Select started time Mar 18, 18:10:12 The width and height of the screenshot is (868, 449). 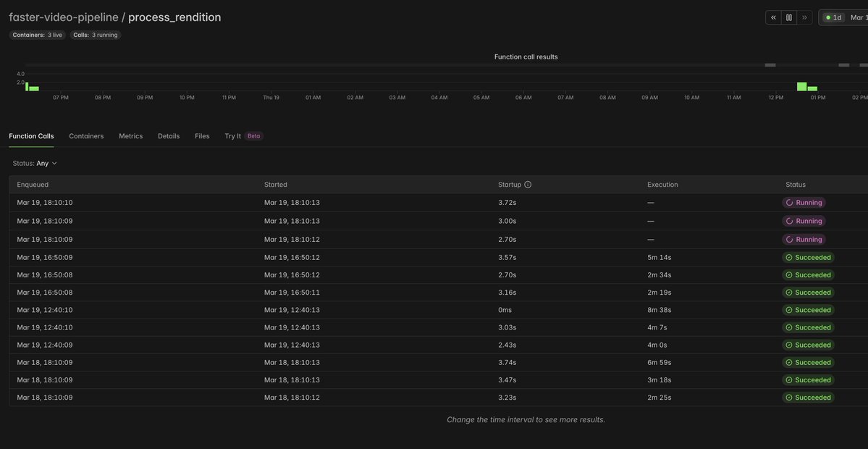click(292, 398)
